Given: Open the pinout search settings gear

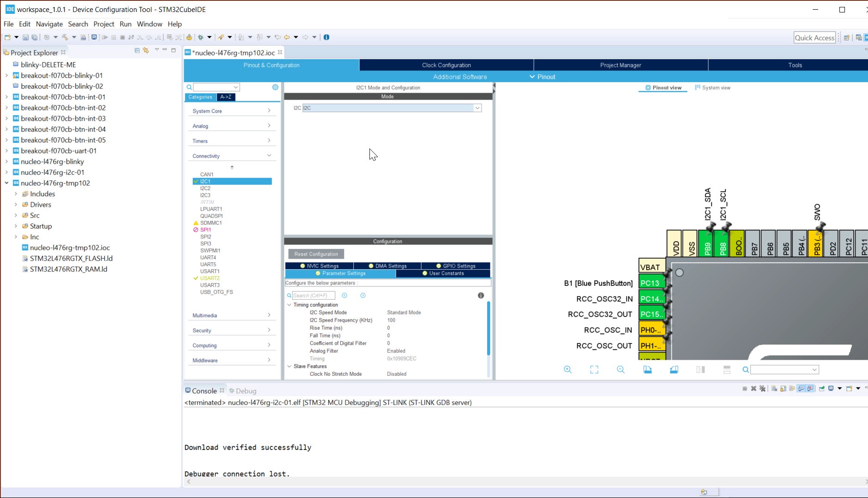Looking at the screenshot, I should point(275,87).
